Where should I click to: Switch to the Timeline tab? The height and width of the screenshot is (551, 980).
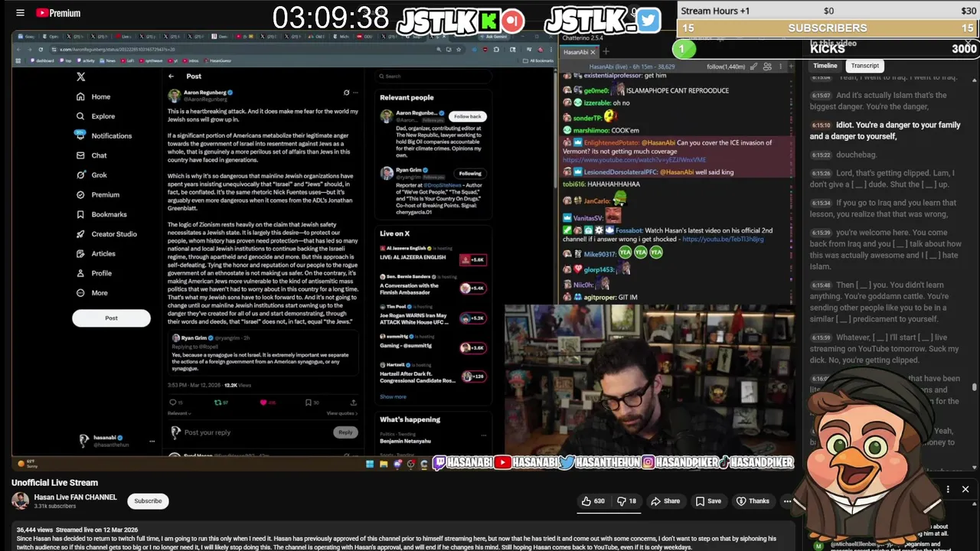(x=825, y=66)
